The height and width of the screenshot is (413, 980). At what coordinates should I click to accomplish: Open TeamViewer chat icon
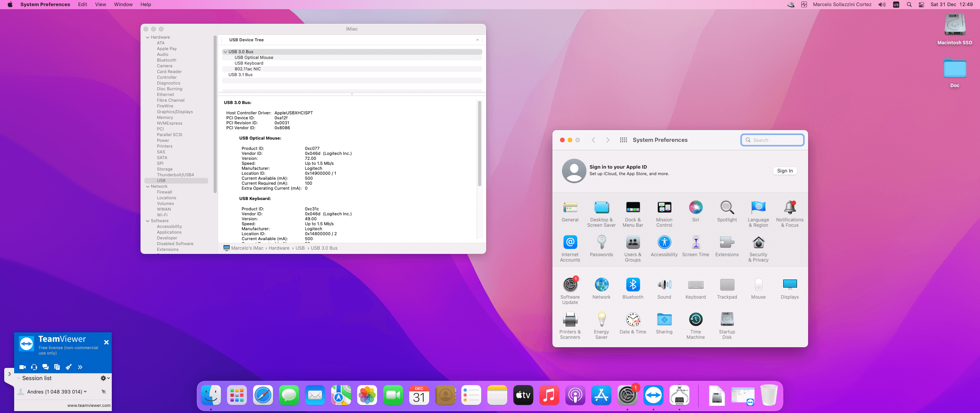(x=46, y=367)
